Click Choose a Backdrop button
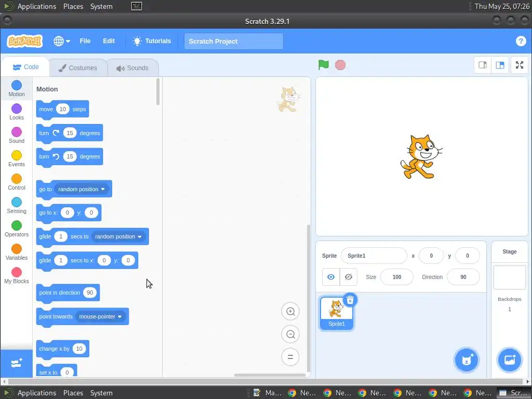This screenshot has height=399, width=532. click(509, 360)
